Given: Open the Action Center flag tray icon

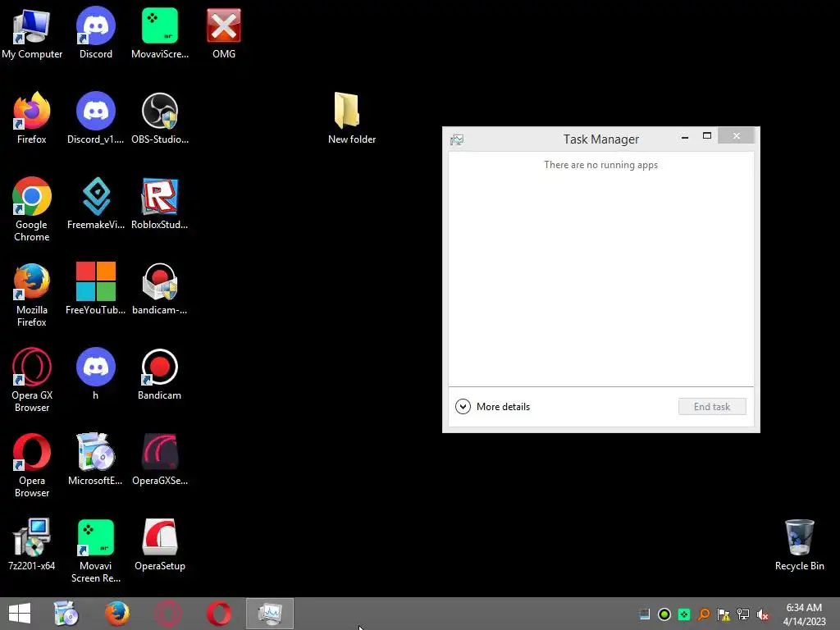Looking at the screenshot, I should (x=724, y=614).
